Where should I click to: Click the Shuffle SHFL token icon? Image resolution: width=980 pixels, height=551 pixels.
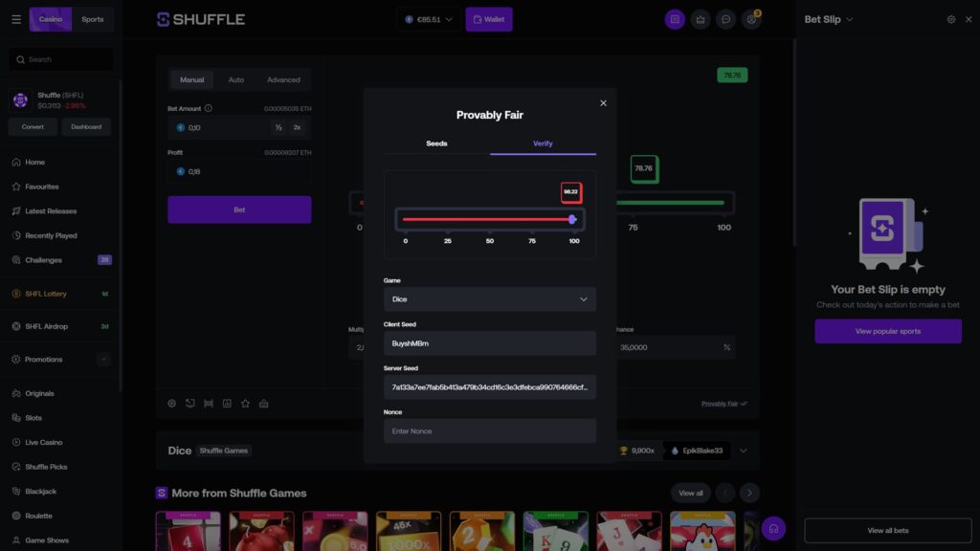click(x=21, y=99)
